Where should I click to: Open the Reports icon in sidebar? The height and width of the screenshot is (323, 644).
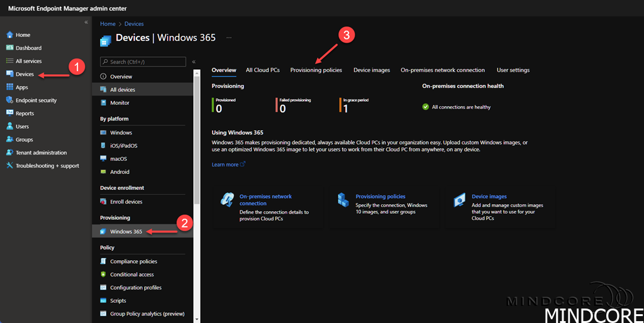tap(9, 114)
